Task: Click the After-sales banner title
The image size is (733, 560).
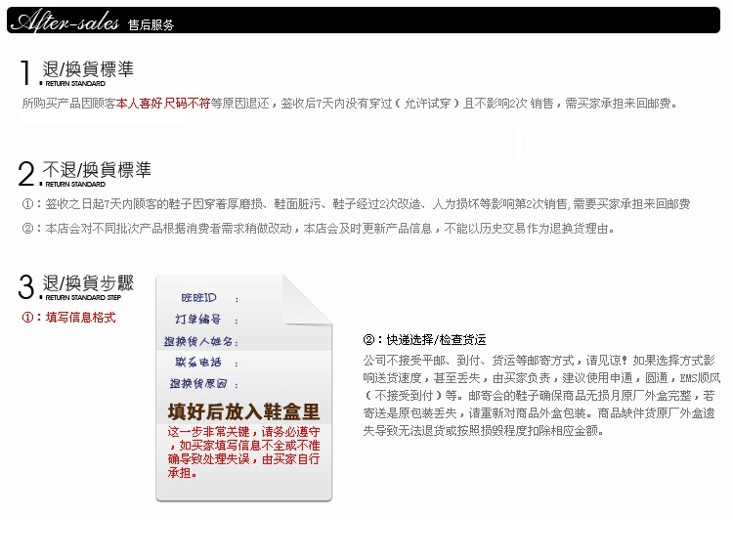Action: [68, 21]
